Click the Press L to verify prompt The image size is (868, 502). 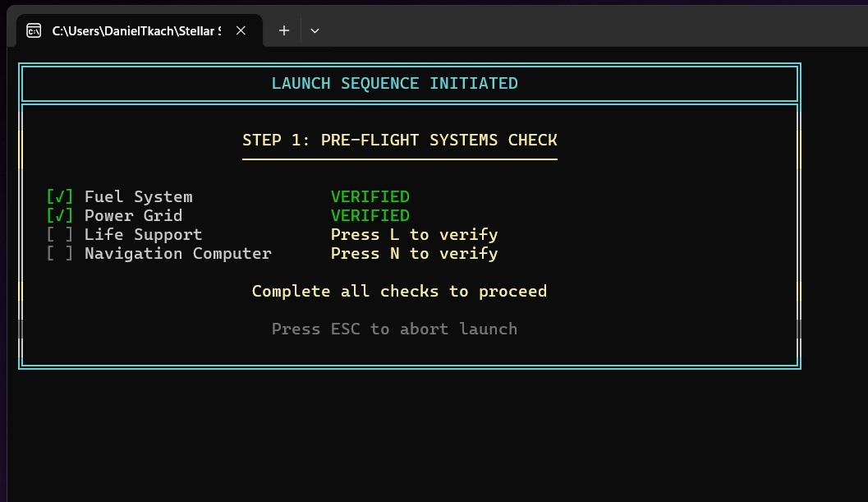coord(414,234)
